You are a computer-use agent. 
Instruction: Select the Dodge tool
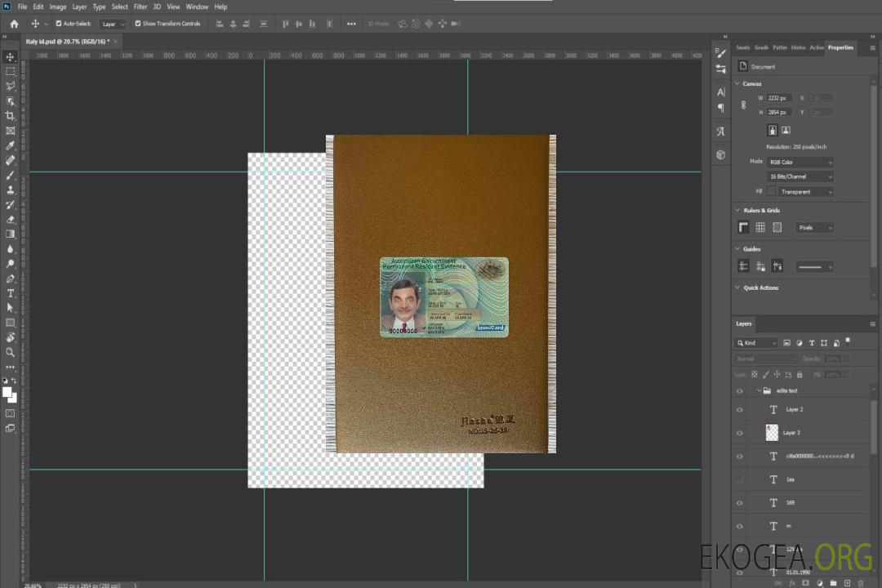tap(10, 264)
